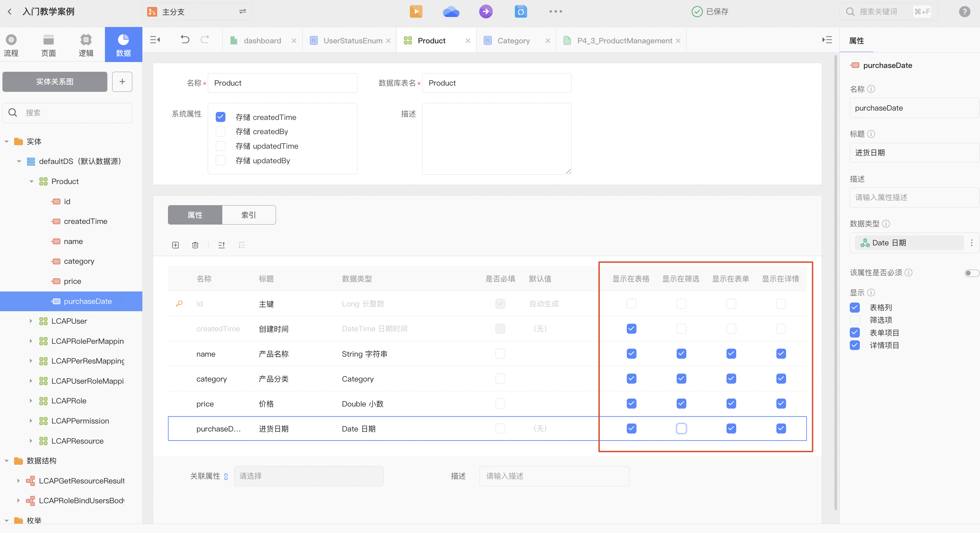The image size is (980, 533).
Task: Enable the 筛选项 display checkbox
Action: (x=854, y=320)
